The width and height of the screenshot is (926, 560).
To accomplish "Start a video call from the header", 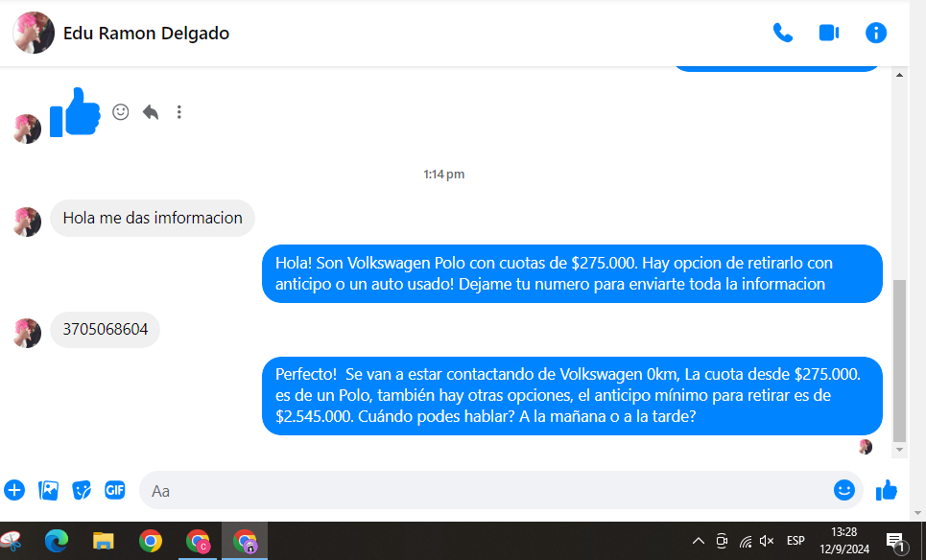I will (x=828, y=33).
